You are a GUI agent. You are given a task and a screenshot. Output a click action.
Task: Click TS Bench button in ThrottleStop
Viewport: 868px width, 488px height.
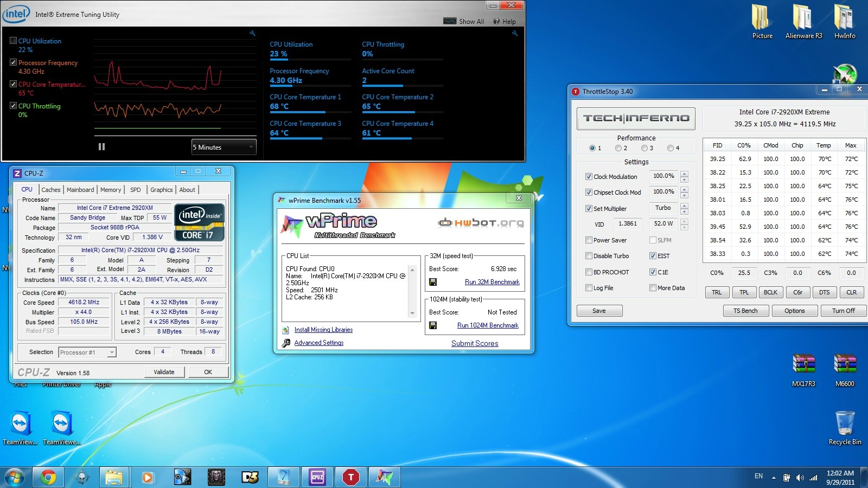coord(745,311)
